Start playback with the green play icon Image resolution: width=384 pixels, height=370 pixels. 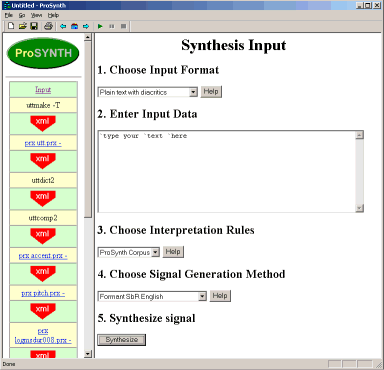100,26
